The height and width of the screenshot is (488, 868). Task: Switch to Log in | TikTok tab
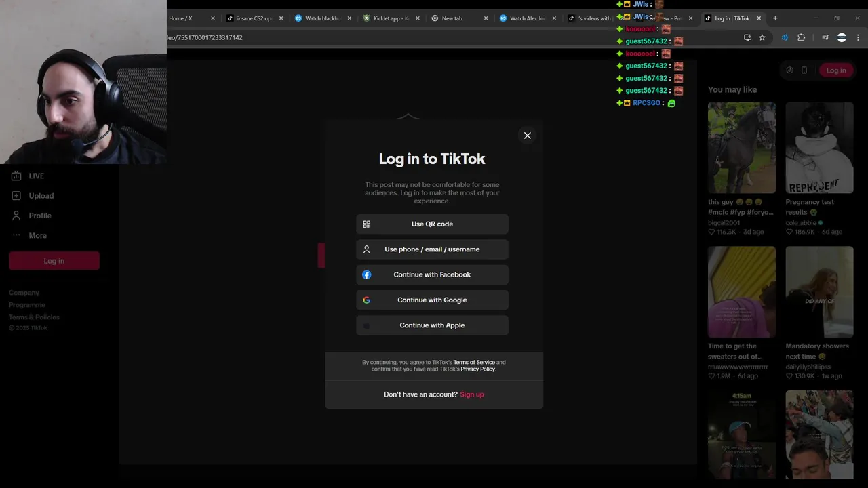click(x=732, y=18)
